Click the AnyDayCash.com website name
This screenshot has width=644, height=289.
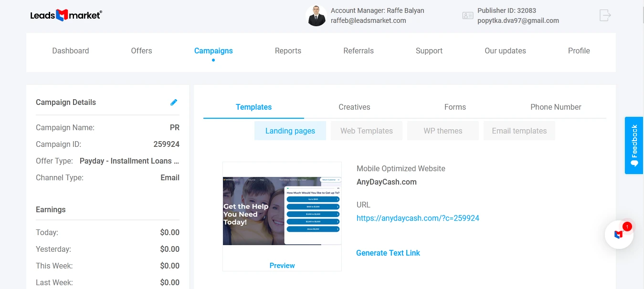coord(387,182)
